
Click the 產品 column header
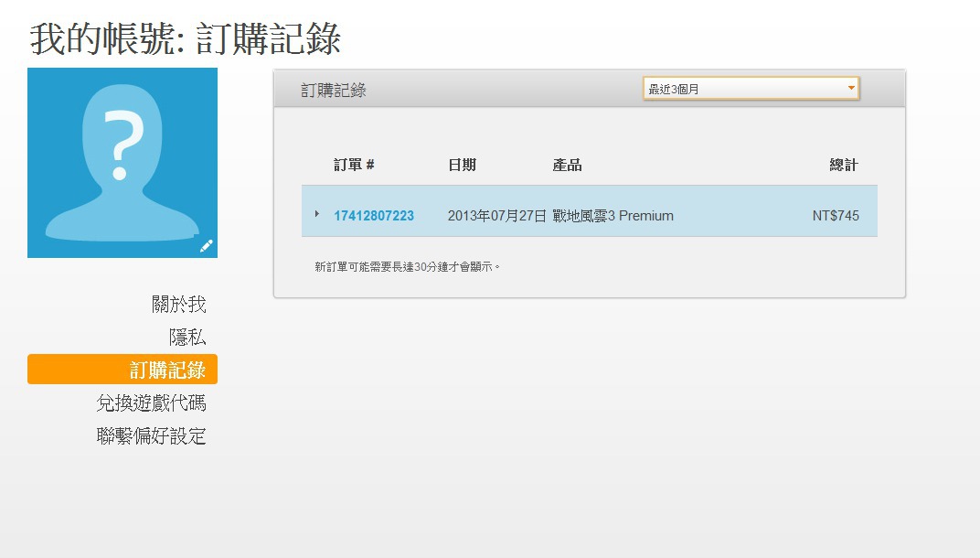pyautogui.click(x=568, y=166)
